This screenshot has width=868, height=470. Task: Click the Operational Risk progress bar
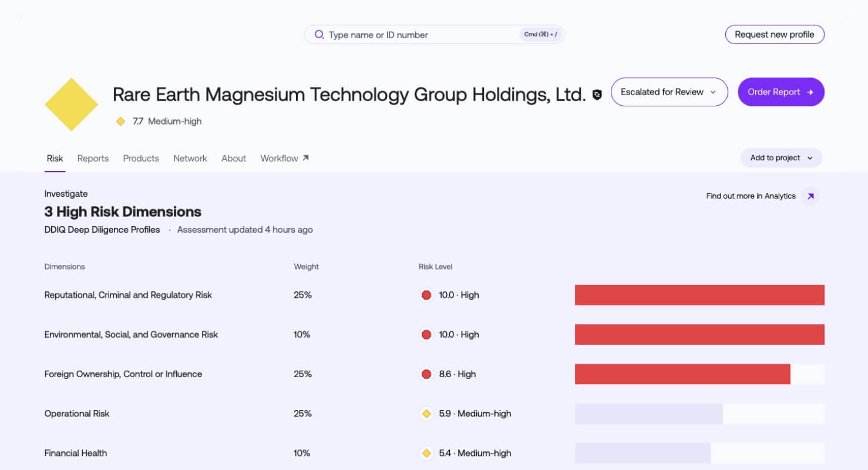699,414
